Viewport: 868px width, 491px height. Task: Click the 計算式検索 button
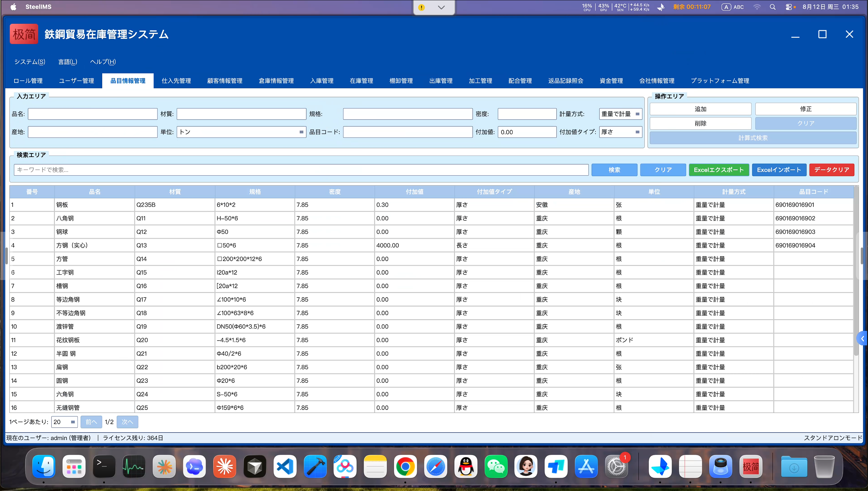(x=753, y=138)
